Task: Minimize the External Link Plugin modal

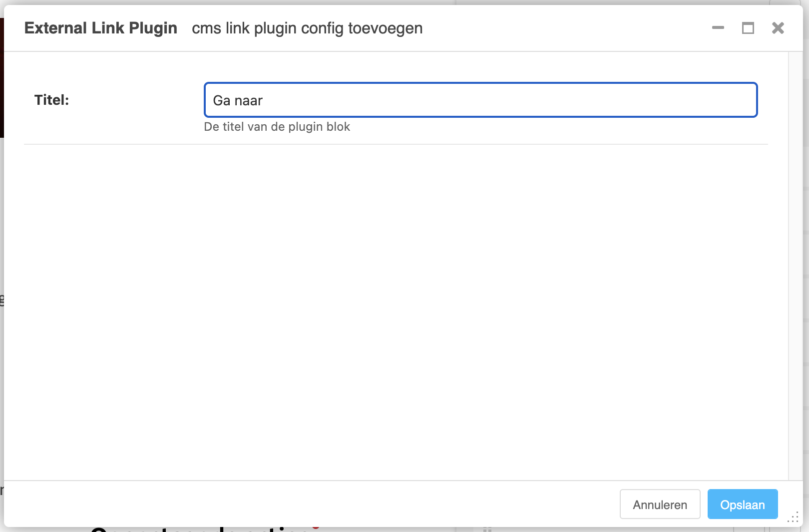Action: (x=718, y=28)
